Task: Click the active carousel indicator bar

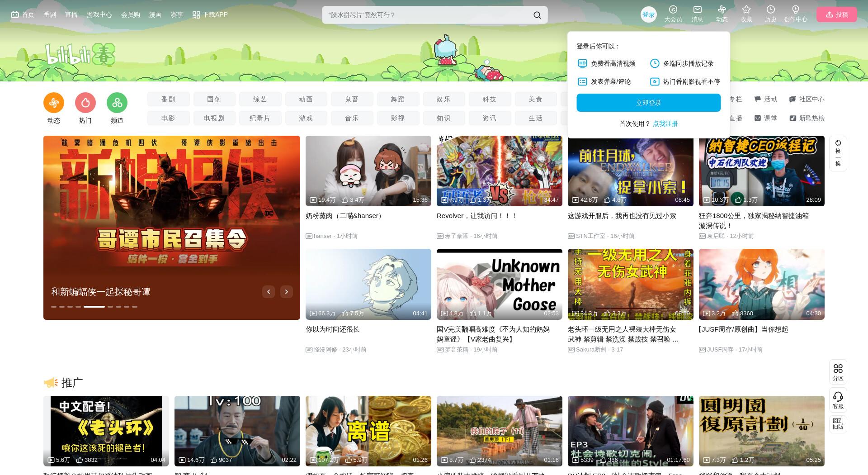Action: click(x=94, y=307)
